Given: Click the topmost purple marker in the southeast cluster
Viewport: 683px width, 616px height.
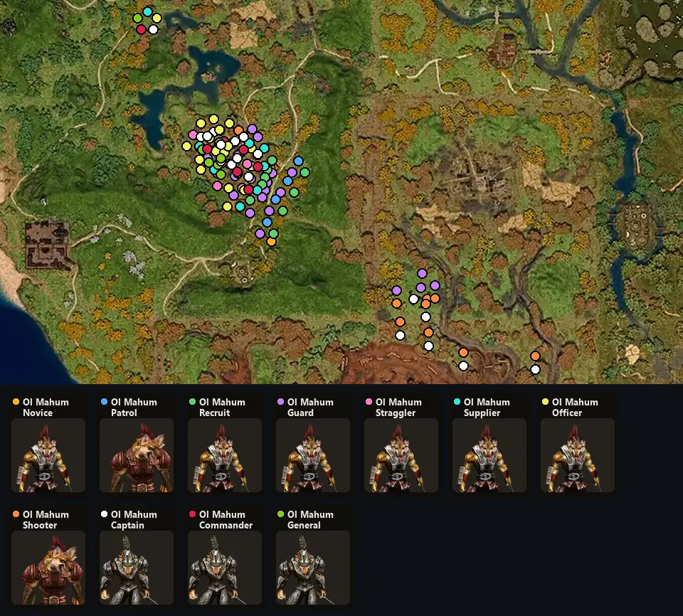Looking at the screenshot, I should (x=422, y=274).
